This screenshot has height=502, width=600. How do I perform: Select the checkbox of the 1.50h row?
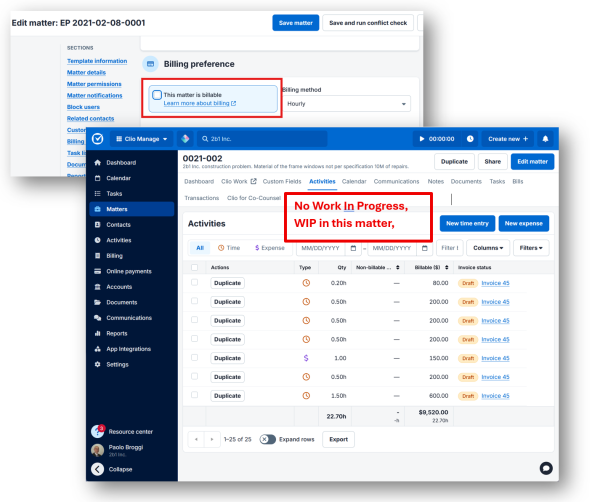coord(194,395)
